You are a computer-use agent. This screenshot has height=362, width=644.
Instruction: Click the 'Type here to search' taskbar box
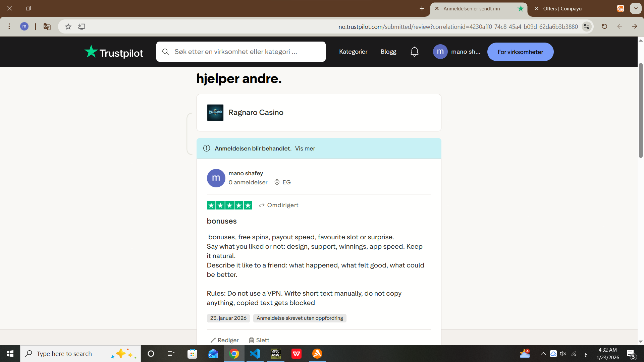click(x=80, y=354)
